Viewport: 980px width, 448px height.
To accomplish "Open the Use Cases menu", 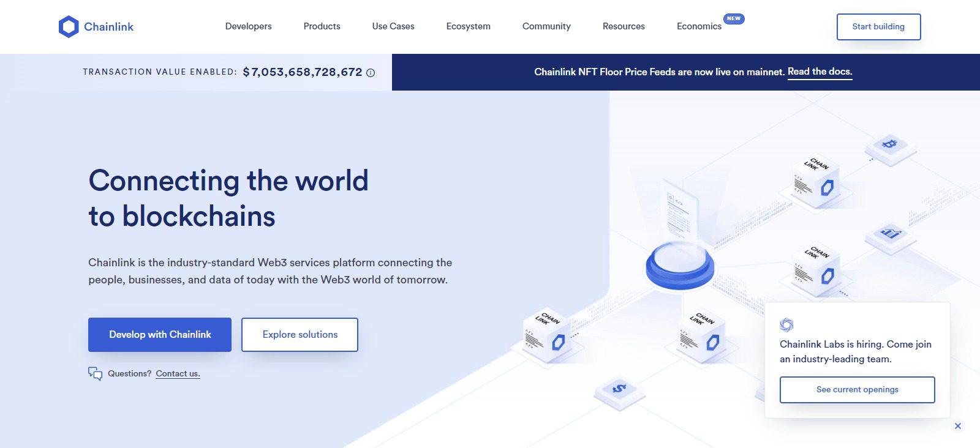I will 393,26.
